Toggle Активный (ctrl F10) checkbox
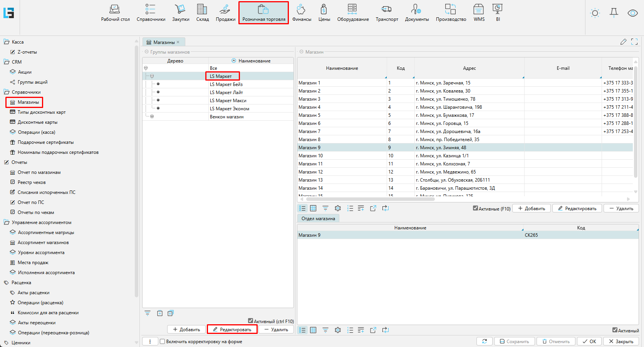 pyautogui.click(x=251, y=321)
